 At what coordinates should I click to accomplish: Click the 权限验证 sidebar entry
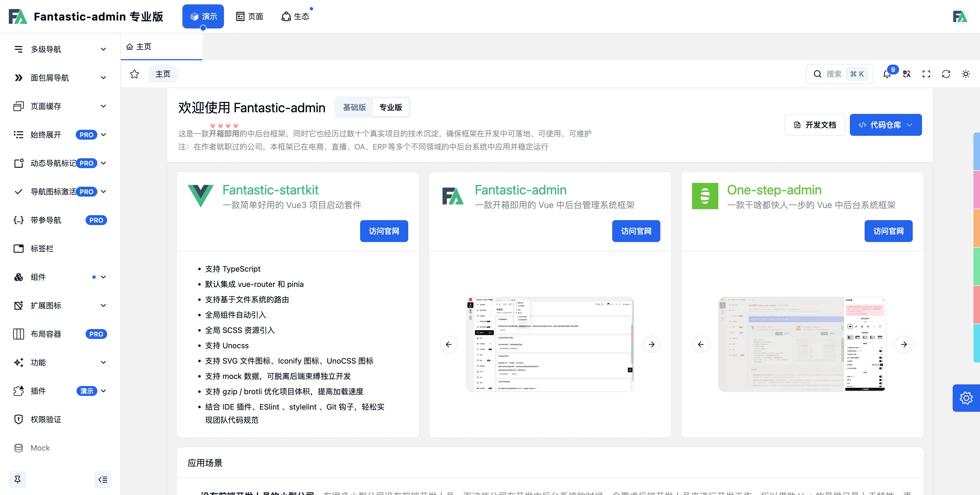tap(46, 419)
